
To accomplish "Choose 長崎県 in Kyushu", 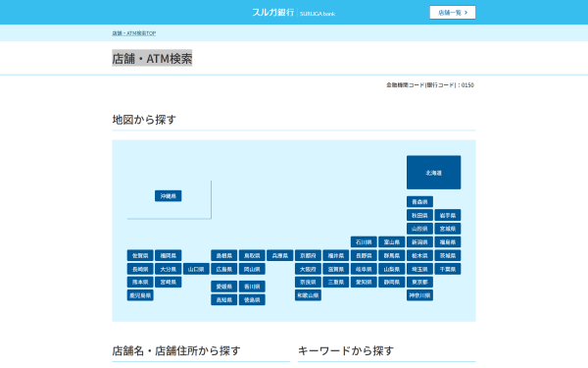I will click(140, 269).
